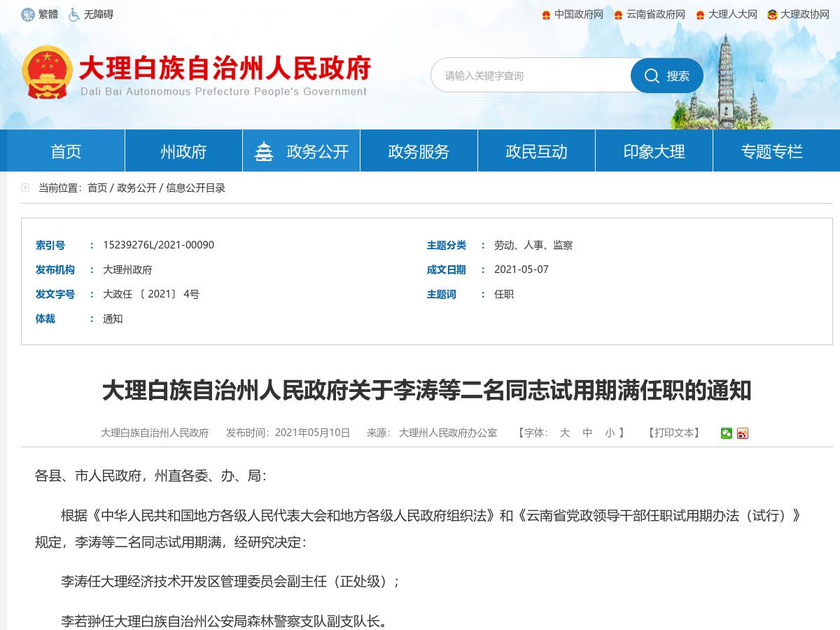Share article via WeChat icon
Viewport: 840px width, 630px height.
(x=727, y=433)
